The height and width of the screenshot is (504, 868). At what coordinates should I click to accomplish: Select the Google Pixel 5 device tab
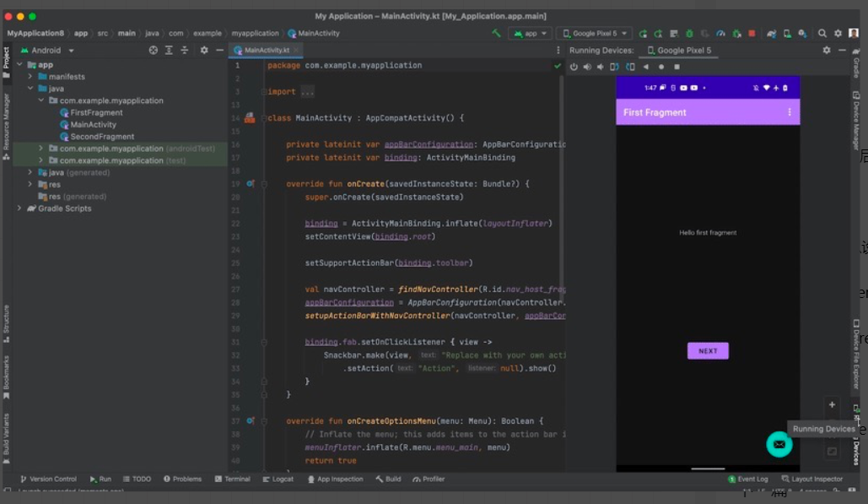[x=679, y=51]
